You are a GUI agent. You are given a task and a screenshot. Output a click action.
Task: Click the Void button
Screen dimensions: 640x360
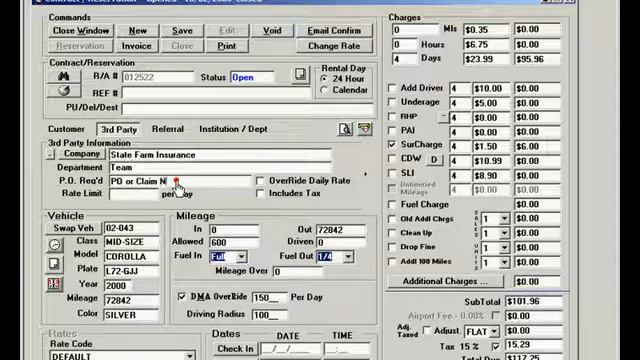(272, 31)
